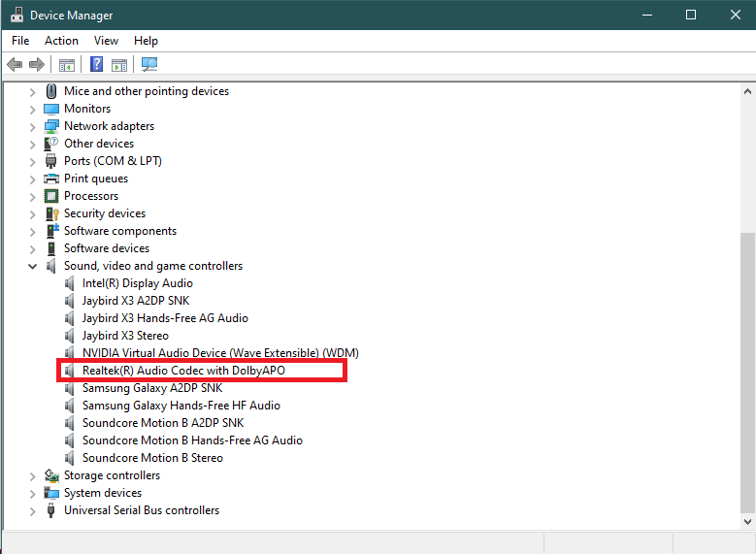The width and height of the screenshot is (756, 554).
Task: Click the Other devices category icon
Action: tap(51, 144)
